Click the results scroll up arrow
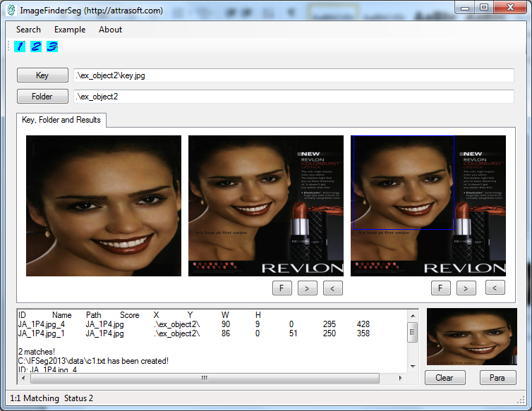 (x=413, y=316)
